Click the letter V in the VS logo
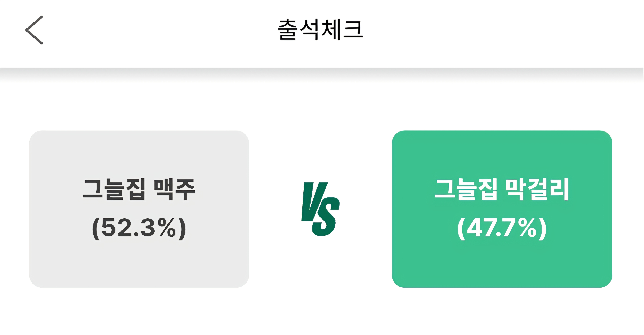This screenshot has height=335, width=644. tap(313, 201)
